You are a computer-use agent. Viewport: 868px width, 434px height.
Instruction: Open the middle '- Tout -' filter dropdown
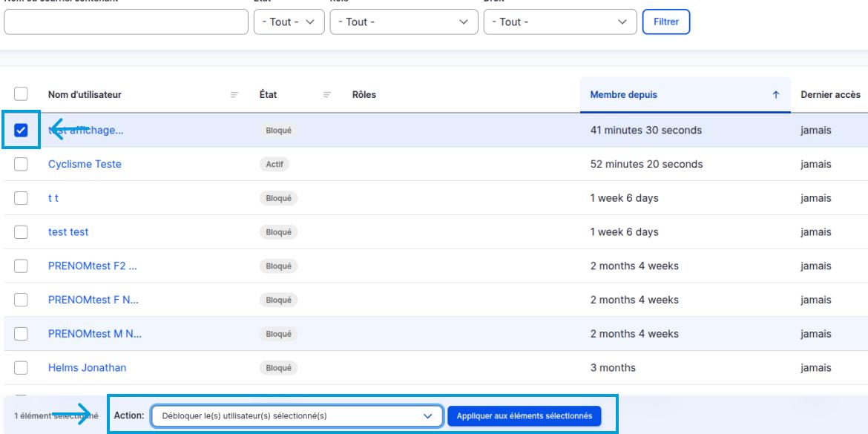403,22
